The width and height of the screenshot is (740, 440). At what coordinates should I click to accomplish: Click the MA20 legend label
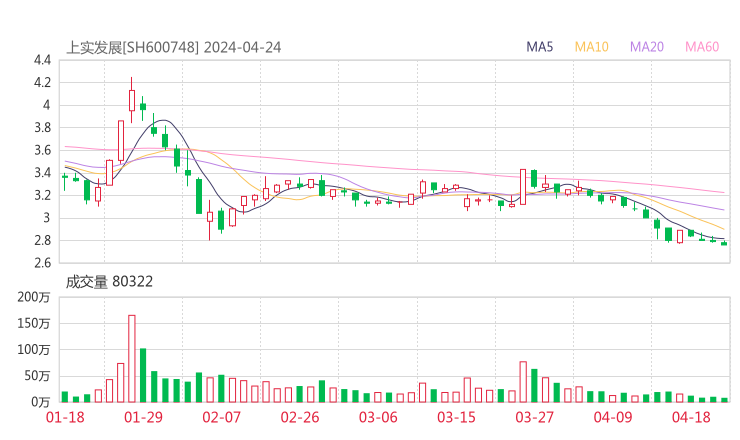pyautogui.click(x=647, y=47)
